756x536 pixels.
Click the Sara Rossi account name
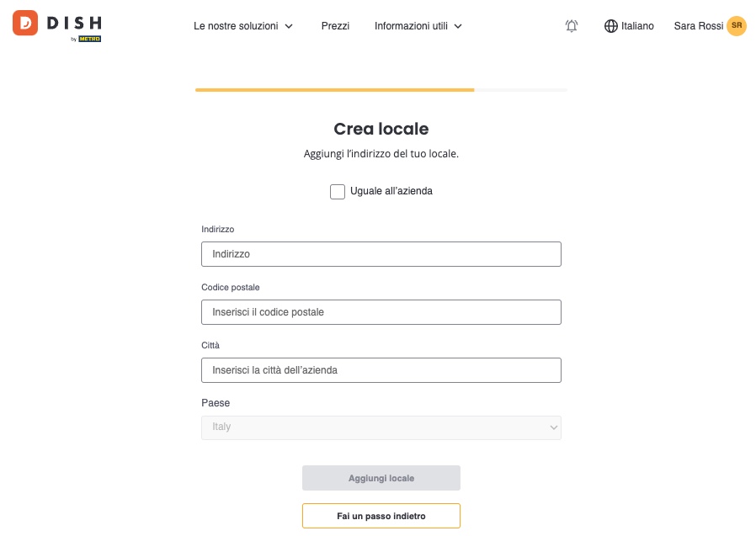pyautogui.click(x=698, y=26)
